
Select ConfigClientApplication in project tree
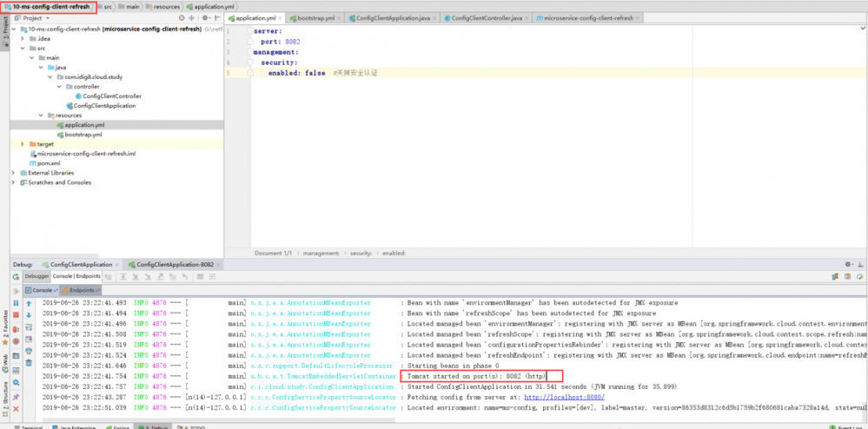point(100,106)
